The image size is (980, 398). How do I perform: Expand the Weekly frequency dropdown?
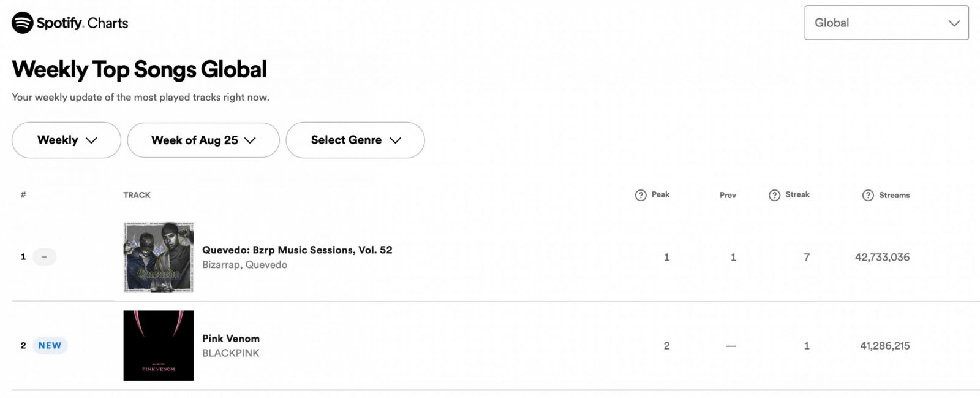pos(66,140)
